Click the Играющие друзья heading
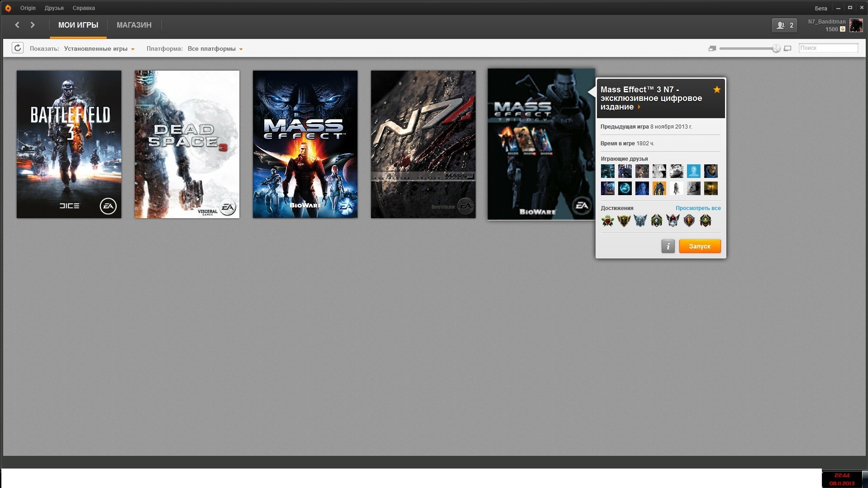The width and height of the screenshot is (868, 488). pos(624,159)
